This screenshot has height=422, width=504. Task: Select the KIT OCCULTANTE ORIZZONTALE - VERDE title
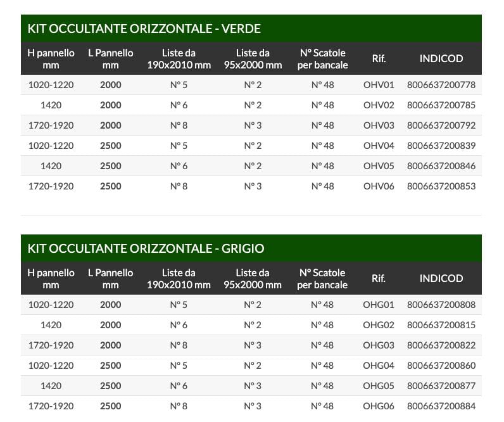[144, 29]
